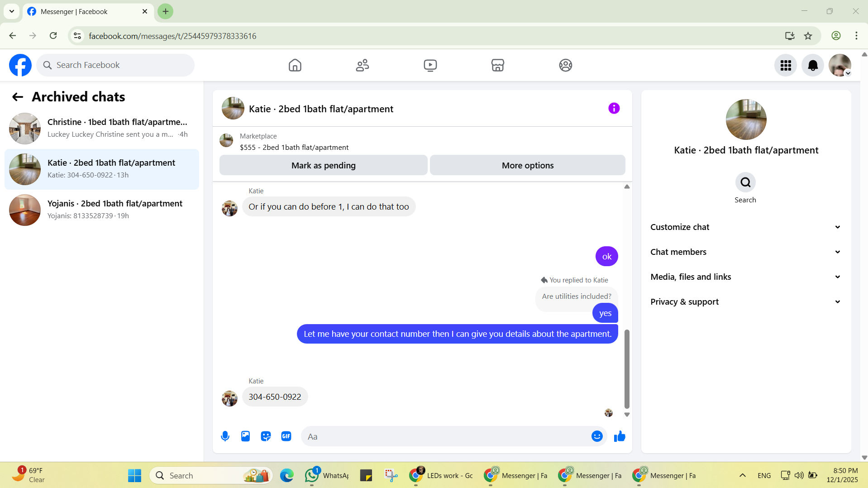
Task: Open Chrome three-dot menu
Action: (x=856, y=36)
